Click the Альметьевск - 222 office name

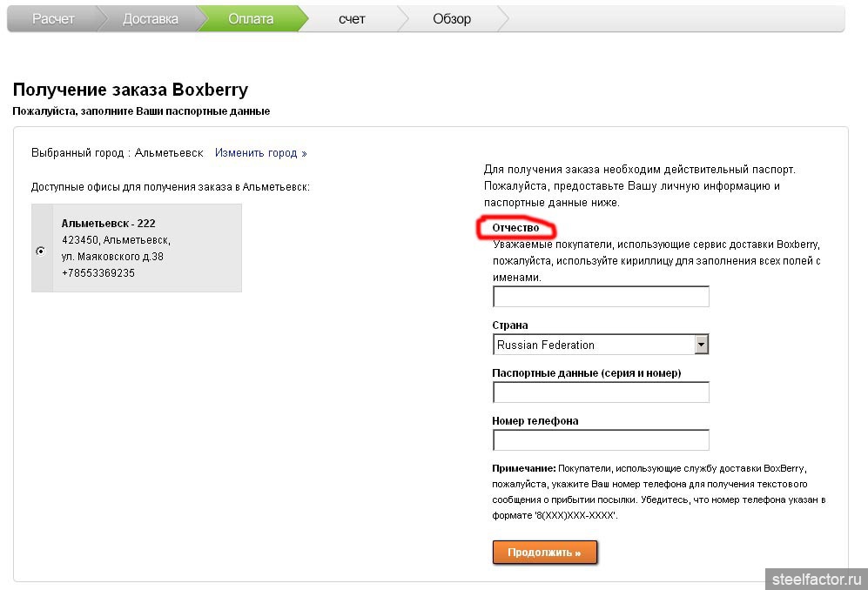108,224
